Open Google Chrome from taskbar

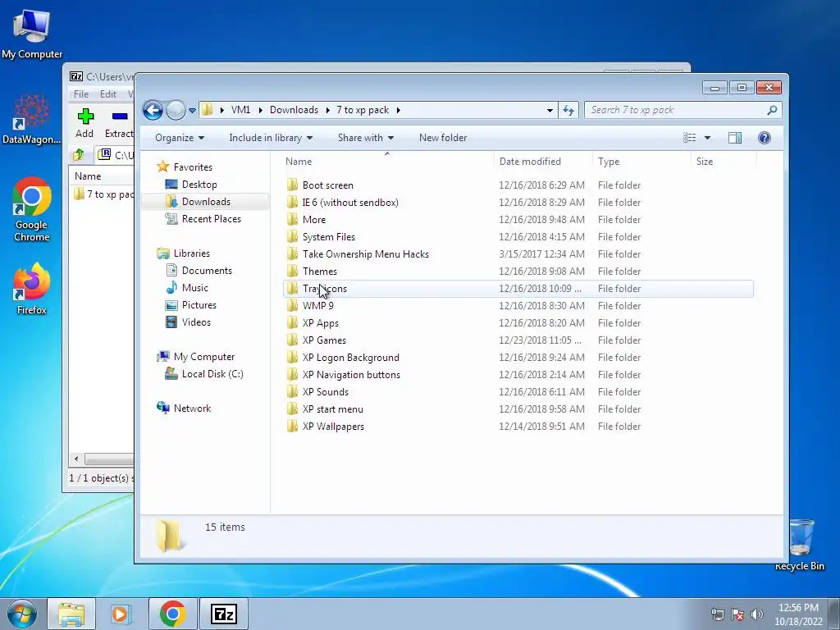coord(172,614)
